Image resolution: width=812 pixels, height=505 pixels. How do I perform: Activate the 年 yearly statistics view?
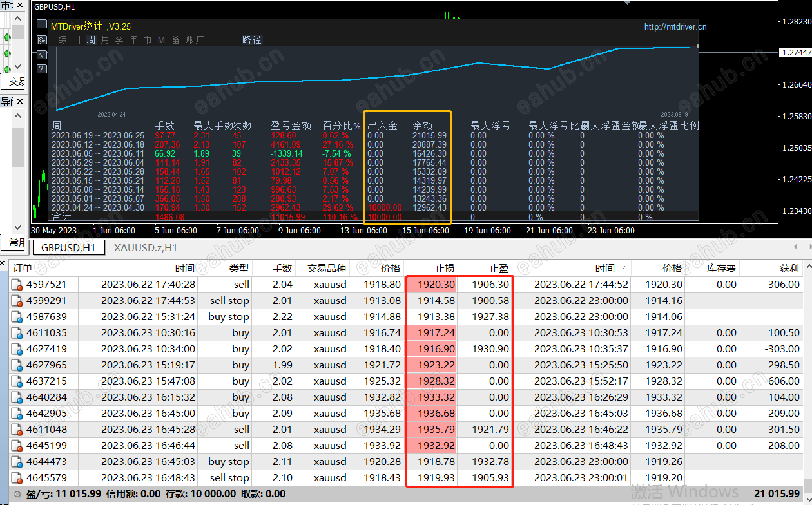(x=133, y=39)
